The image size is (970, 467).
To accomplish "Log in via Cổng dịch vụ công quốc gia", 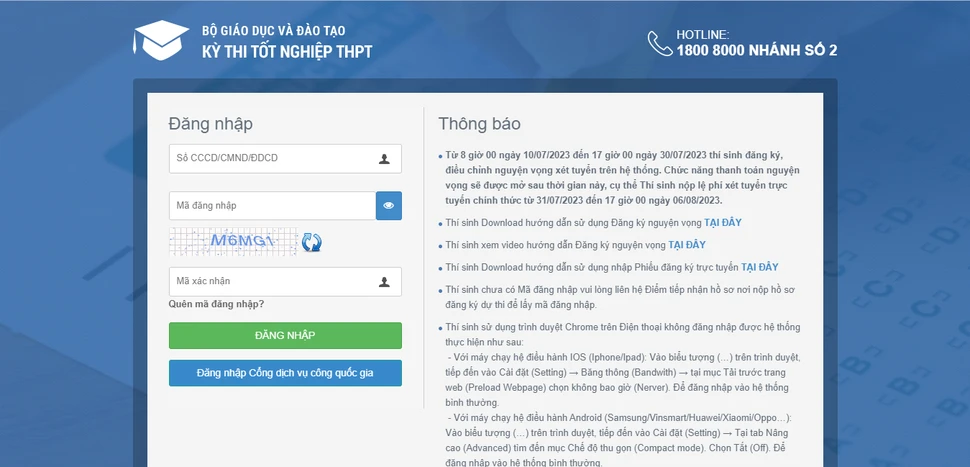I will (x=285, y=373).
